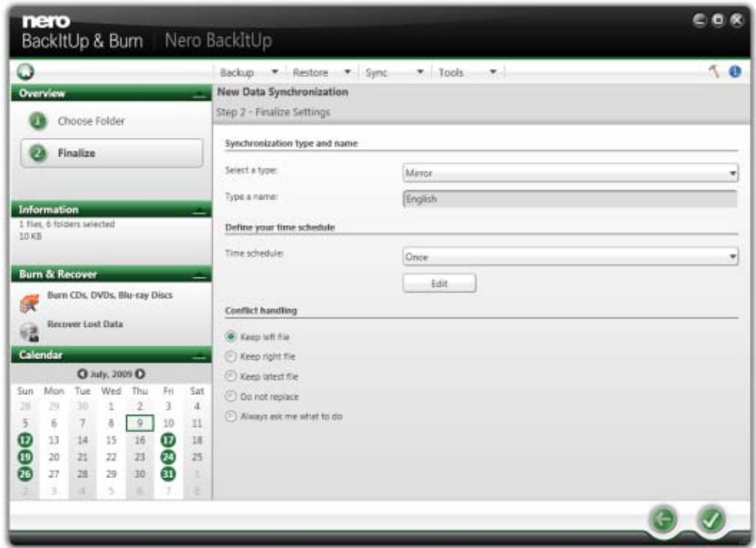The width and height of the screenshot is (756, 548).
Task: Collapse the Calendar panel
Action: pyautogui.click(x=198, y=356)
